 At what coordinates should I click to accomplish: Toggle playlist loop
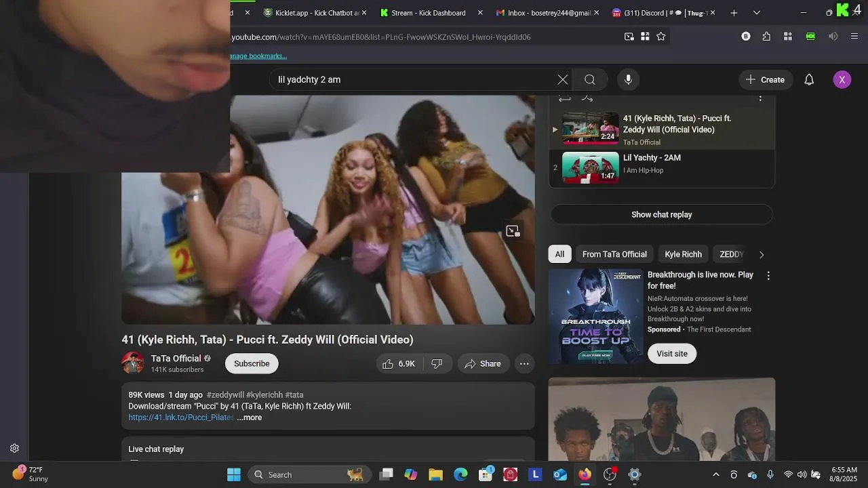564,99
